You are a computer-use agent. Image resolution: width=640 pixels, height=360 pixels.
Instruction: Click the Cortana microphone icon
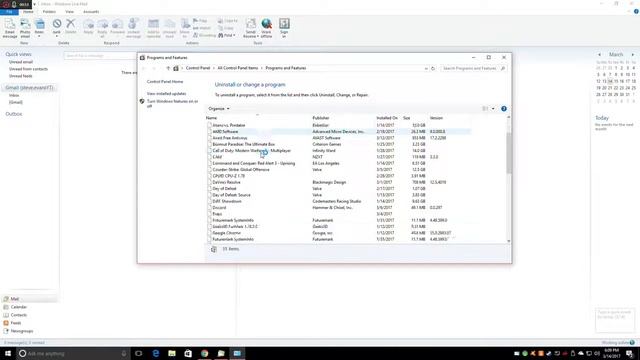point(124,353)
